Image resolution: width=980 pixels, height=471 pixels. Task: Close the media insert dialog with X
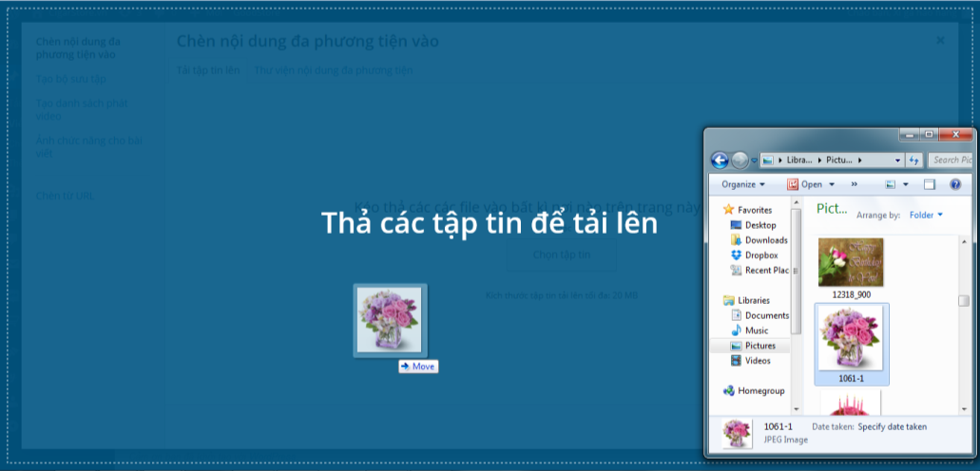(x=940, y=41)
